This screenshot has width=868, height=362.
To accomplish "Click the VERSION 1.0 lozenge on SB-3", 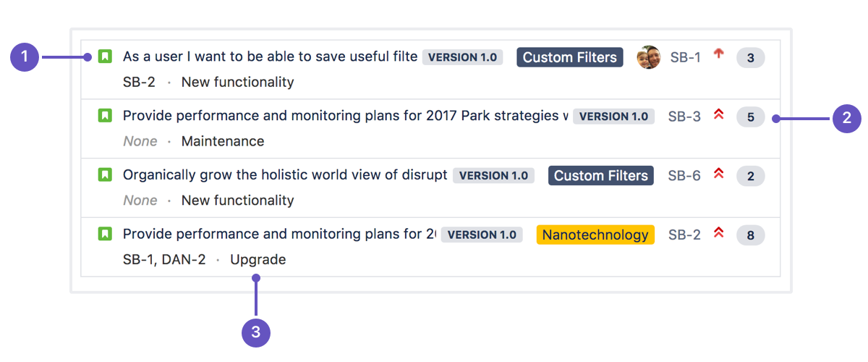I will coord(613,116).
